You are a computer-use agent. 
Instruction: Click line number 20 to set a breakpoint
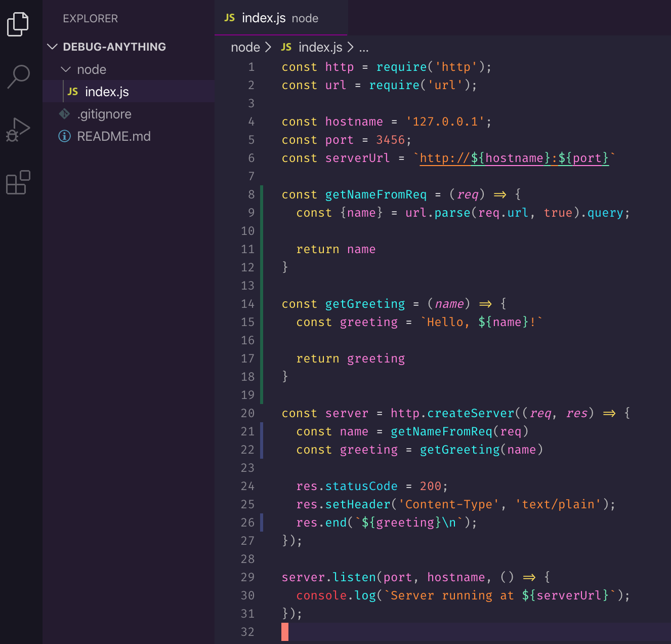click(x=247, y=413)
